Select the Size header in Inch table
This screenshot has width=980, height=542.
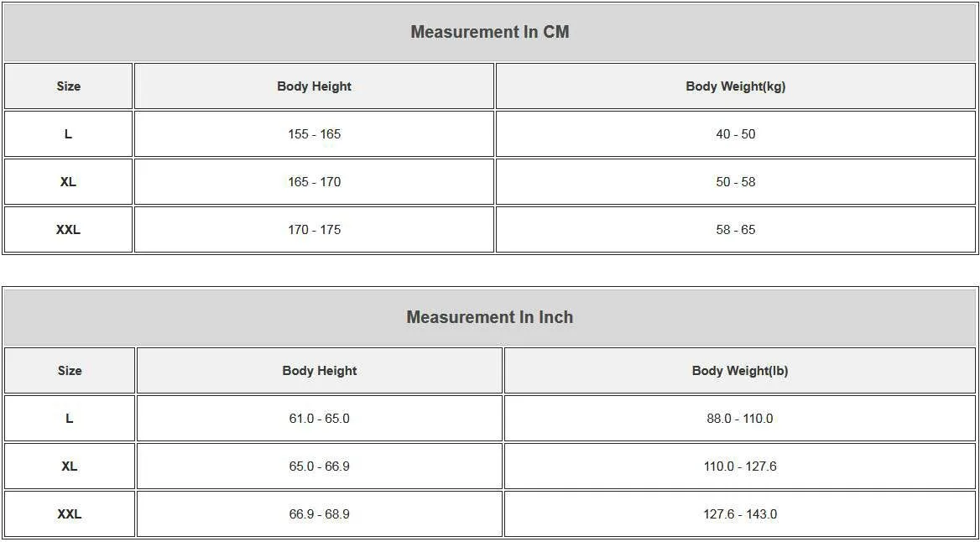(x=70, y=370)
